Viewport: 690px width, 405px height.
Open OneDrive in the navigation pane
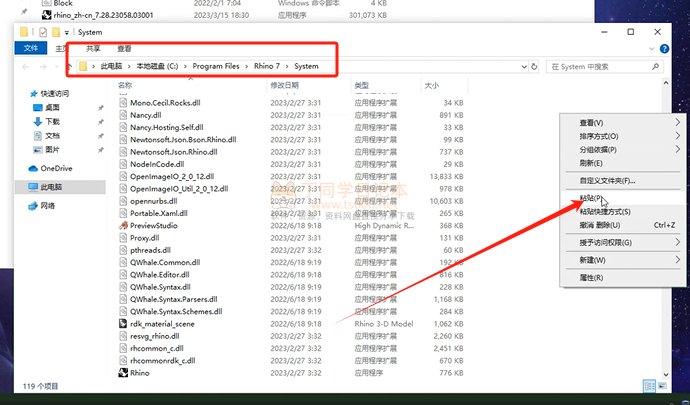coord(56,168)
